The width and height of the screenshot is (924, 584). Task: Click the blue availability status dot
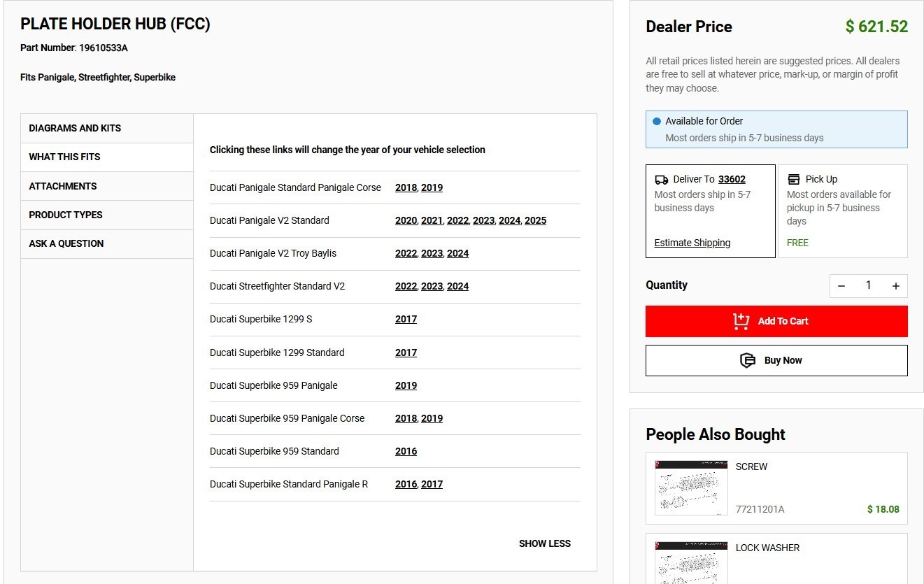coord(656,121)
